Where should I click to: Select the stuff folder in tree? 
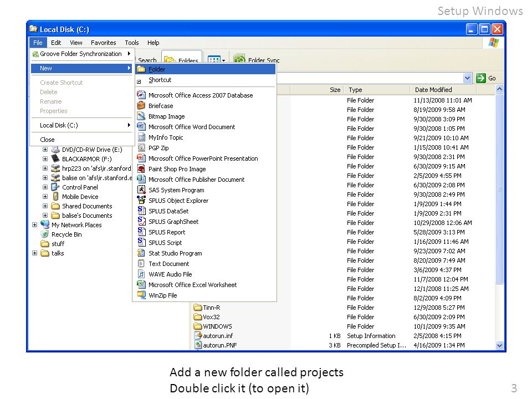coord(53,244)
